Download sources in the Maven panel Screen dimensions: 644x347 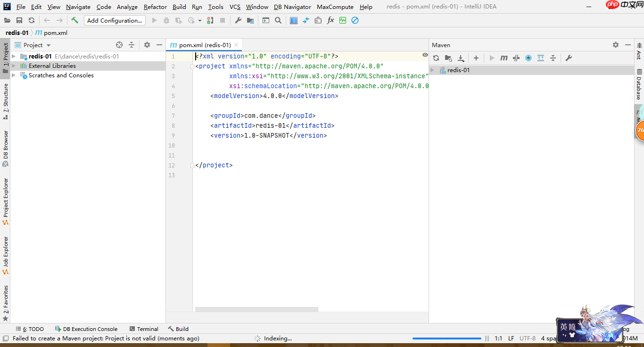point(461,58)
